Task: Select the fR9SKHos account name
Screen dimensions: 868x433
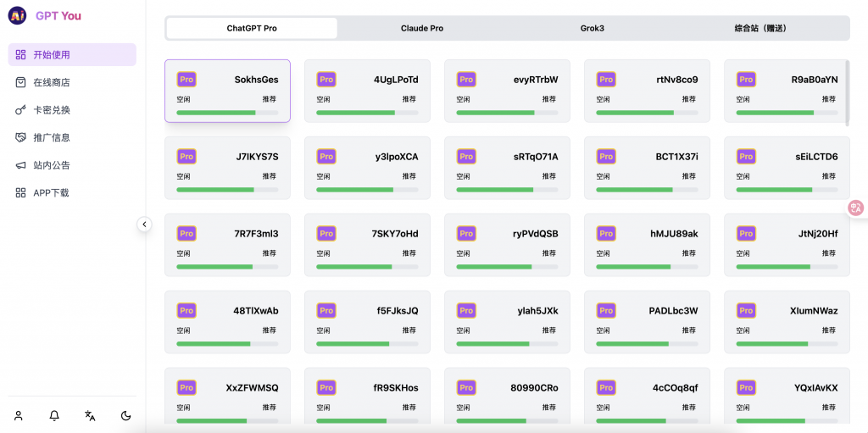Action: click(396, 387)
